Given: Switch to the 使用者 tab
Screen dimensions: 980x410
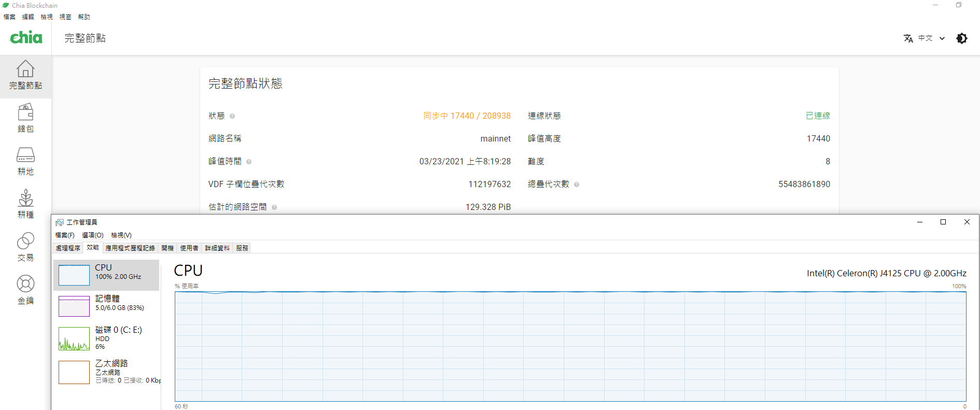Looking at the screenshot, I should (189, 248).
